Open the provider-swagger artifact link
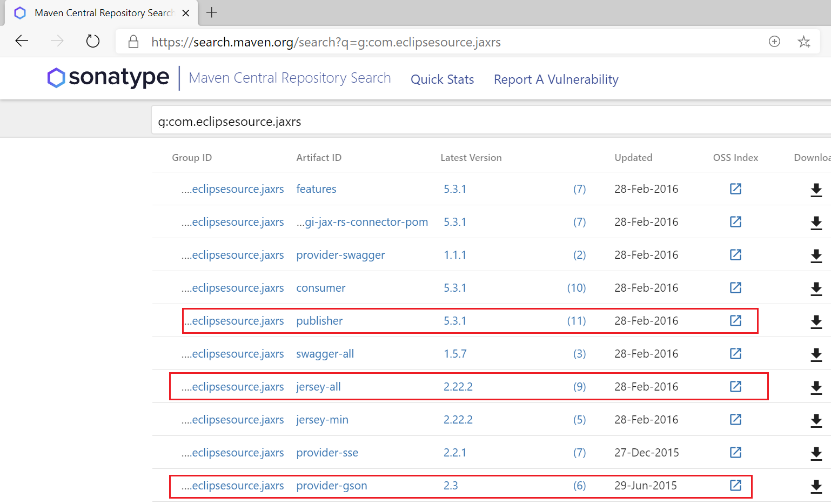Screen dimensions: 831x504 (x=340, y=255)
